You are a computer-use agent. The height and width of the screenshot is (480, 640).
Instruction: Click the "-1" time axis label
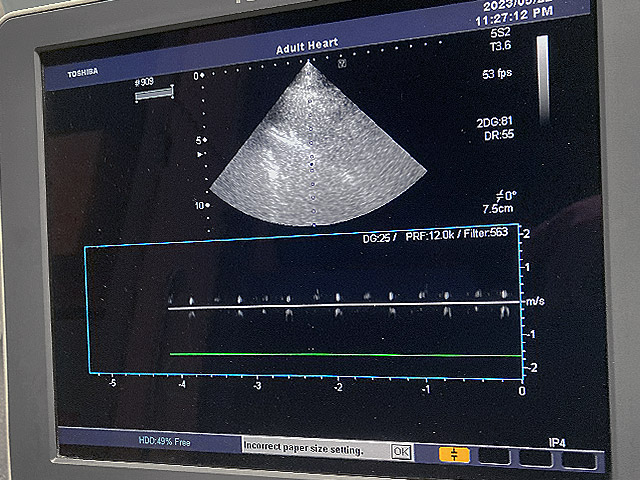coord(426,389)
